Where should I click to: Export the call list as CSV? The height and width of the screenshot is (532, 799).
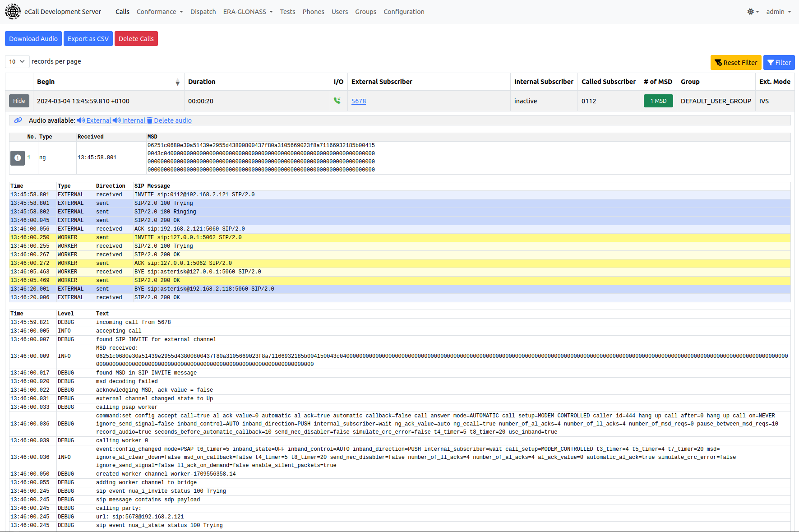tap(88, 38)
